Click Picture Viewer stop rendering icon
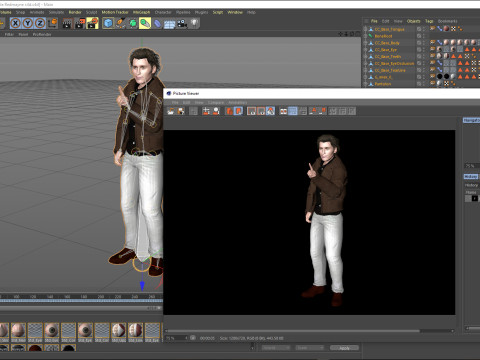480x360 pixels. [x=193, y=111]
